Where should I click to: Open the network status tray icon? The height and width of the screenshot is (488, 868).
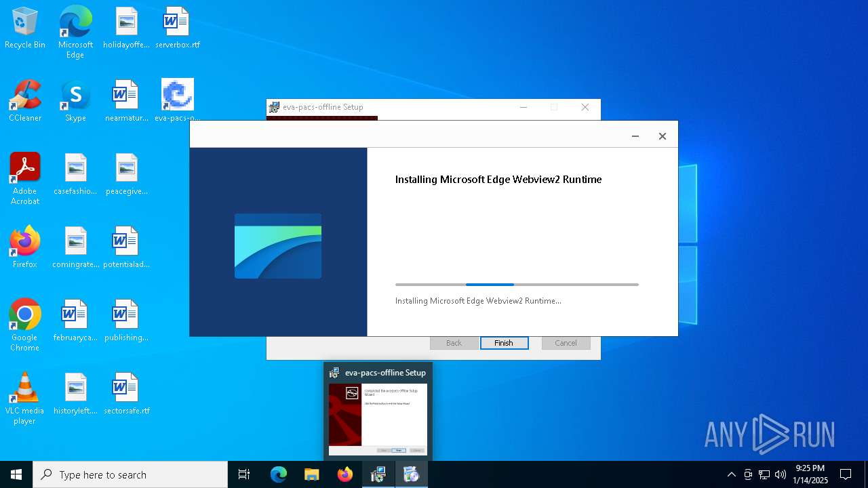coord(764,474)
